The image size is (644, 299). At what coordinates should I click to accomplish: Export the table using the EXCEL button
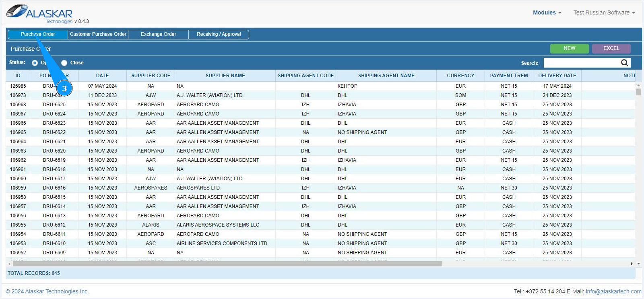click(x=611, y=48)
